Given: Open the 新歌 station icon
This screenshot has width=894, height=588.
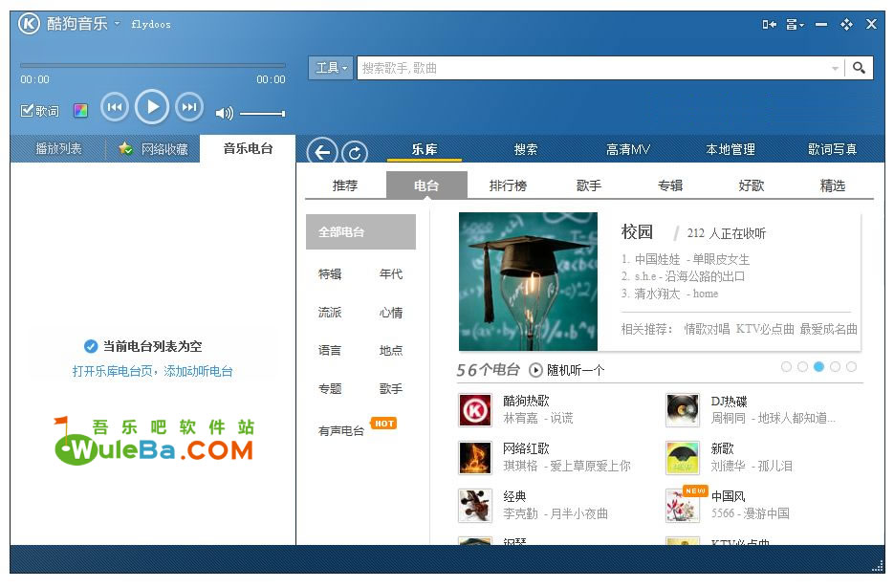Looking at the screenshot, I should pyautogui.click(x=683, y=458).
